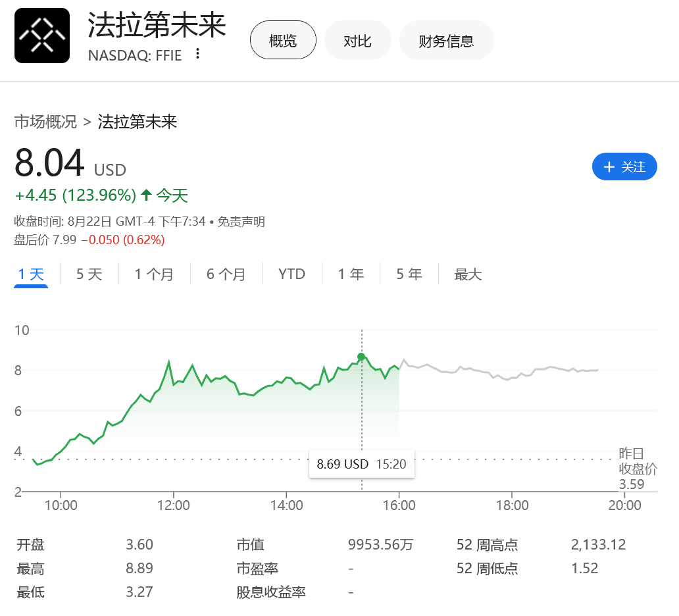The height and width of the screenshot is (616, 679).
Task: Click the 8.69 USD 15:20 tooltip
Action: point(362,464)
